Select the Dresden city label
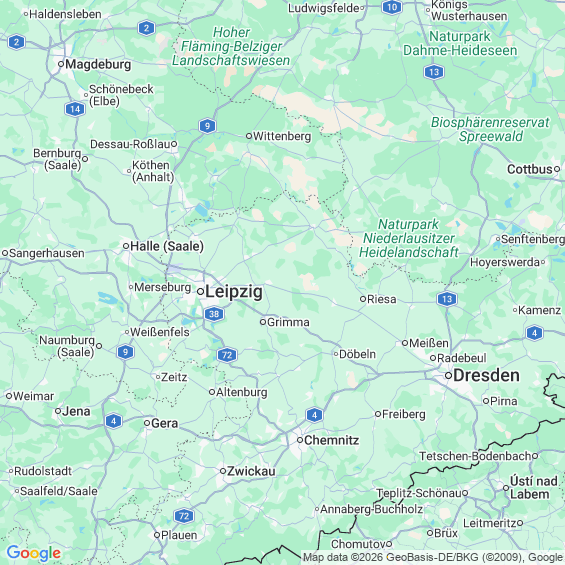 [x=486, y=375]
